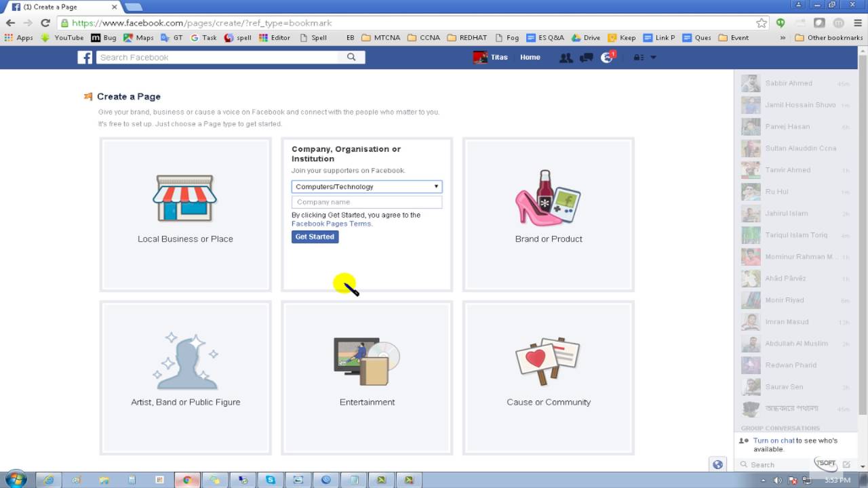Open the notifications globe icon
Image resolution: width=868 pixels, height=488 pixels.
tap(607, 58)
